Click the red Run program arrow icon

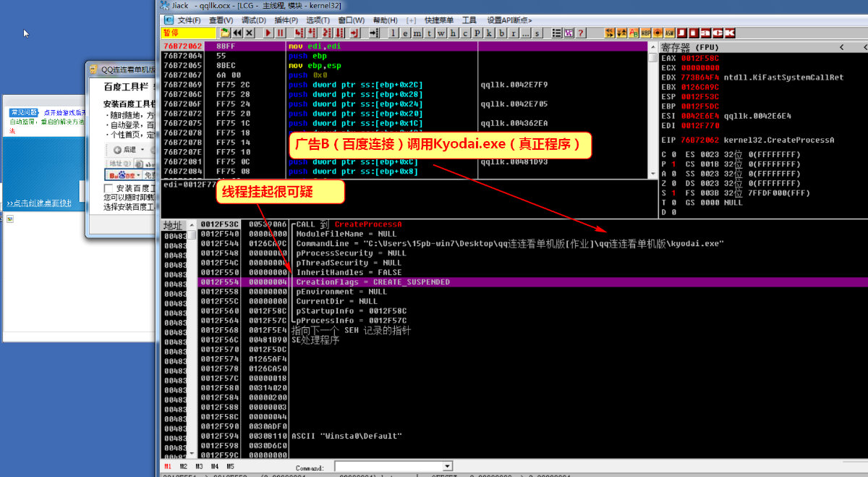pyautogui.click(x=268, y=33)
